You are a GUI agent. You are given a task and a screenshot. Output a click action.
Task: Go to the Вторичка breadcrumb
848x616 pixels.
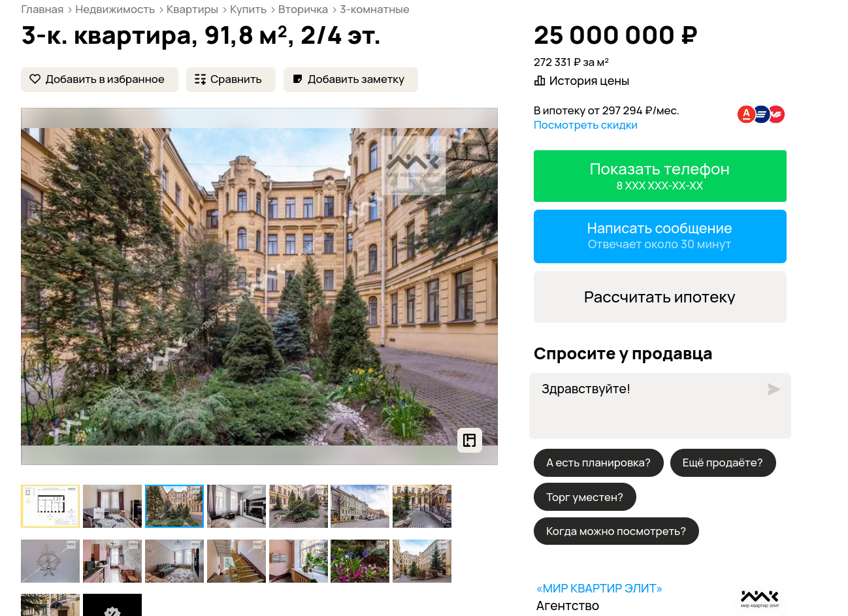click(303, 10)
